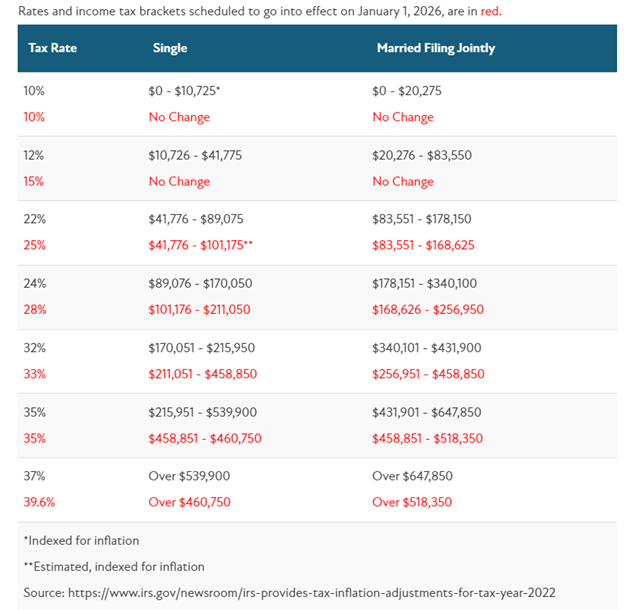Click the "$83,551 - $178,150" bracket text
The image size is (624, 610).
tap(435, 219)
